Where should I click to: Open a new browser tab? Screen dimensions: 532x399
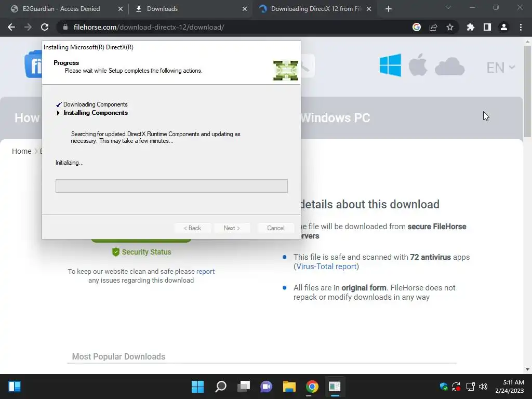pos(389,9)
